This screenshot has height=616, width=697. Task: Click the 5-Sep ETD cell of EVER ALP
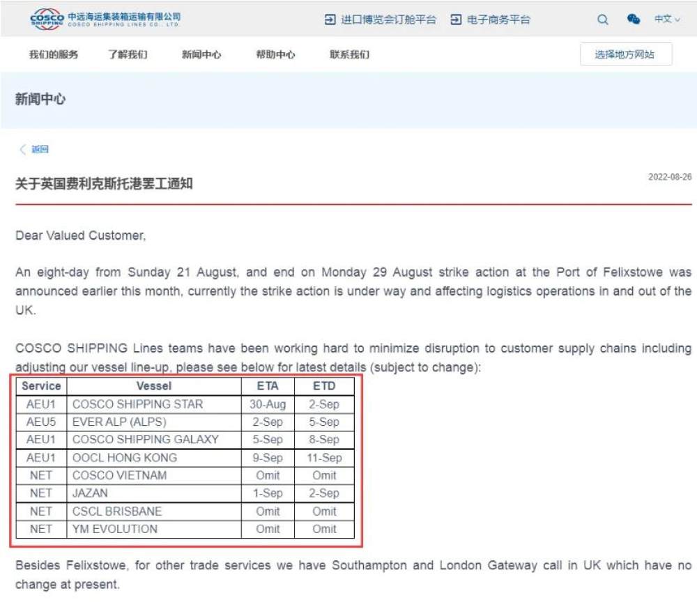[324, 422]
